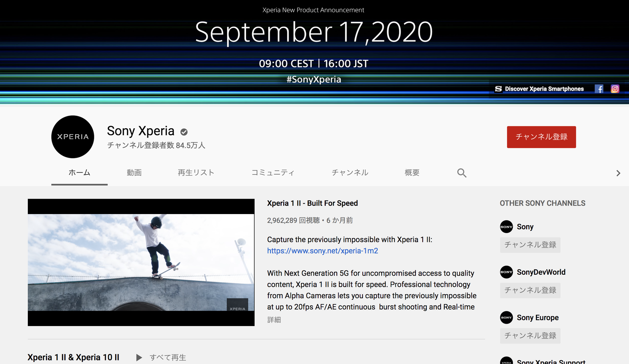Open the 再生リスト tab

(196, 173)
